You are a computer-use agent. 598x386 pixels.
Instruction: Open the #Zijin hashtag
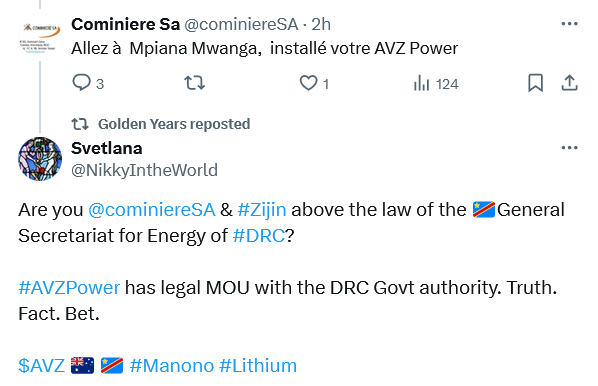pyautogui.click(x=262, y=210)
